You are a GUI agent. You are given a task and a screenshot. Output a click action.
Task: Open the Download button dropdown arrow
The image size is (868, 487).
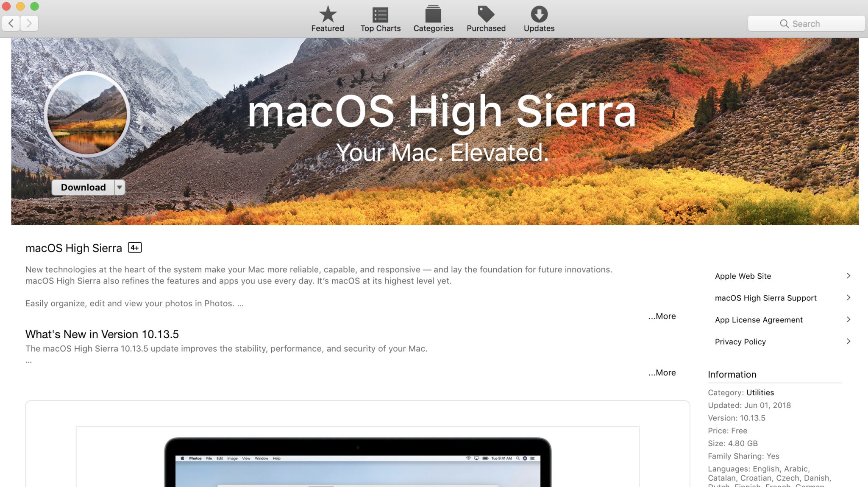coord(120,187)
